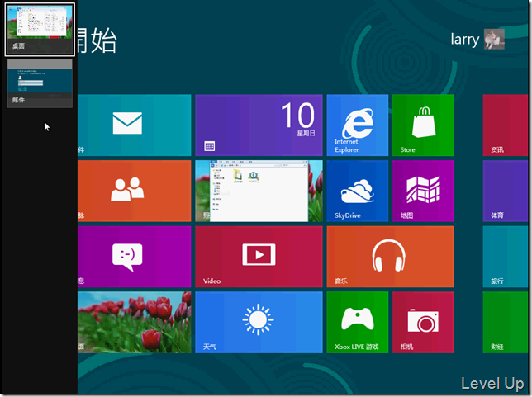532x397 pixels.
Task: Open the Messaging tile with smiley bubble
Action: click(x=135, y=257)
